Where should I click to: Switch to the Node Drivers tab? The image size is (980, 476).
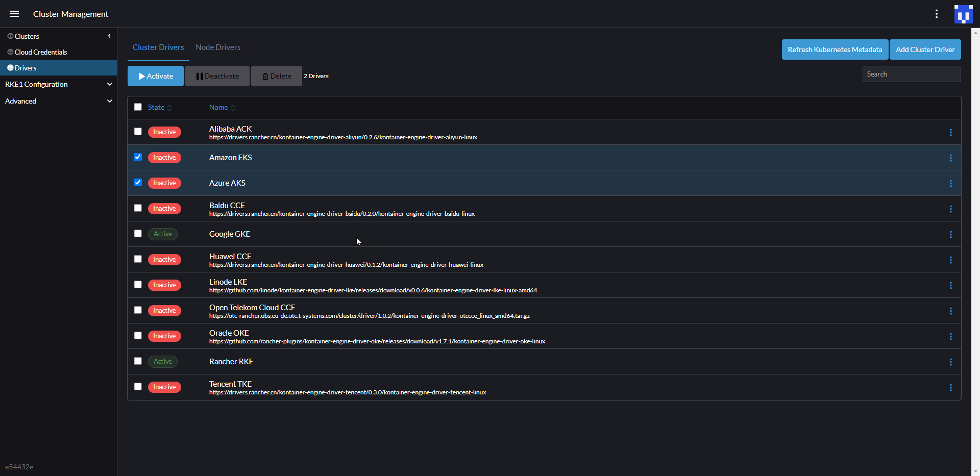(x=218, y=47)
